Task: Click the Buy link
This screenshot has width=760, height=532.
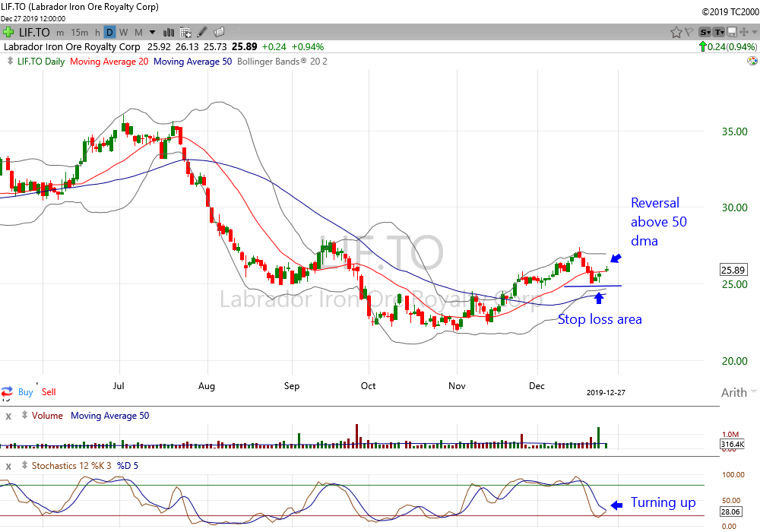Action: pos(26,392)
